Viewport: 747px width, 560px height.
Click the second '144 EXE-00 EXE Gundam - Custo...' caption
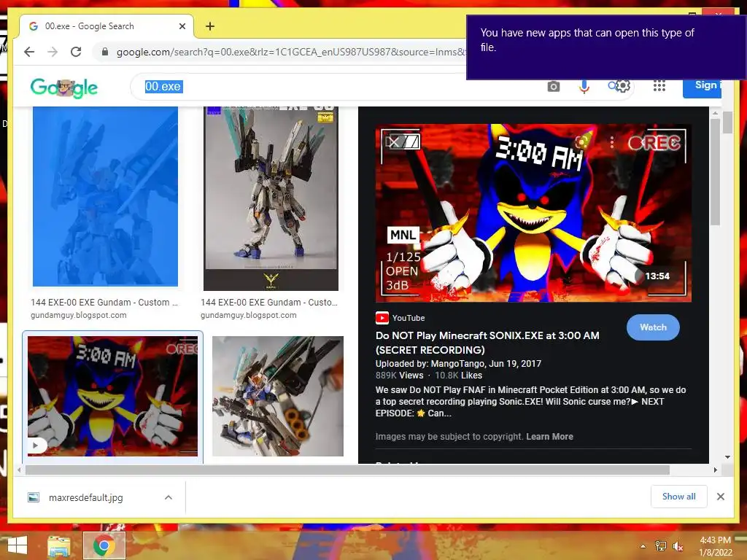tap(268, 302)
